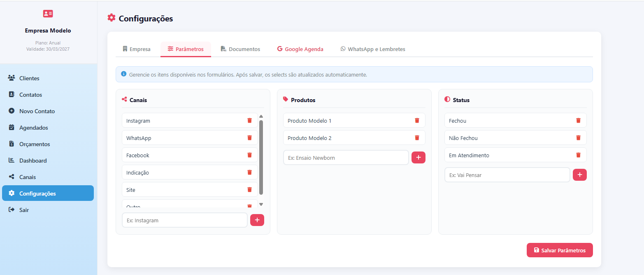Trash the Em Atendimento status
The image size is (644, 275).
[x=578, y=155]
